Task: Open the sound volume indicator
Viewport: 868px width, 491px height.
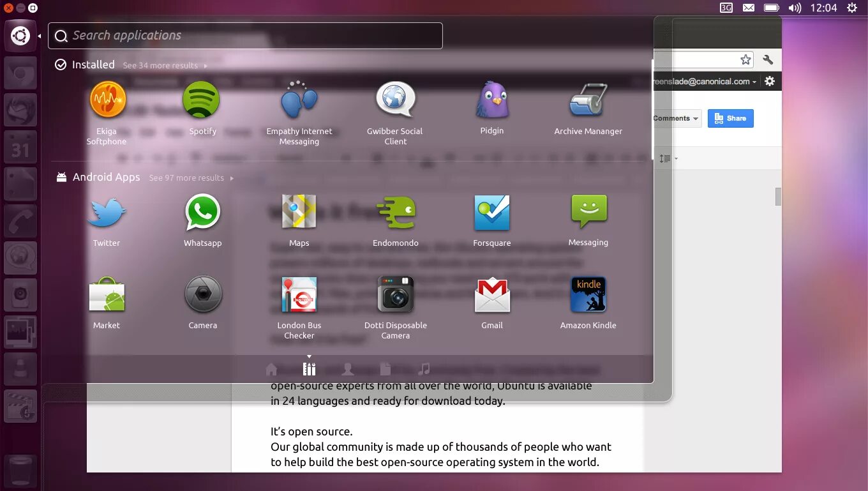Action: (795, 8)
